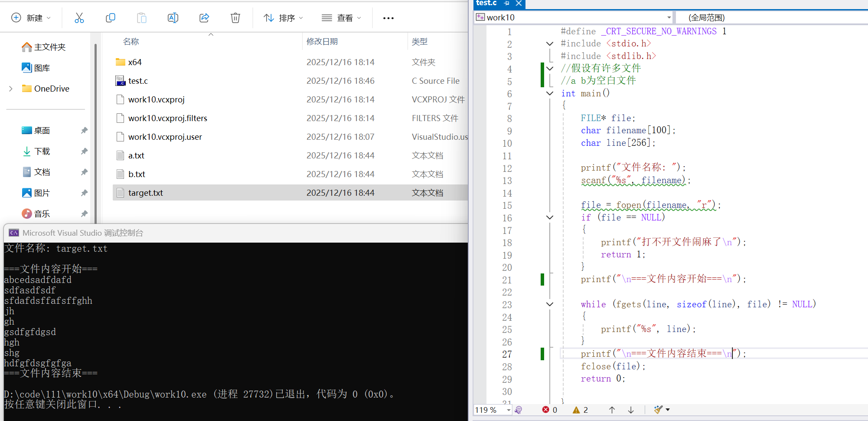Open 音乐 quick access folder
The width and height of the screenshot is (868, 421).
pos(36,214)
